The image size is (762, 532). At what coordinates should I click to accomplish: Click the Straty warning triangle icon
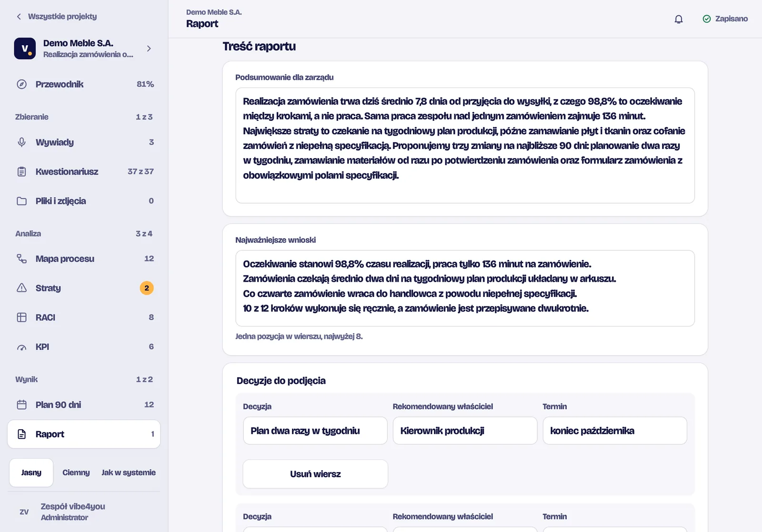click(22, 288)
